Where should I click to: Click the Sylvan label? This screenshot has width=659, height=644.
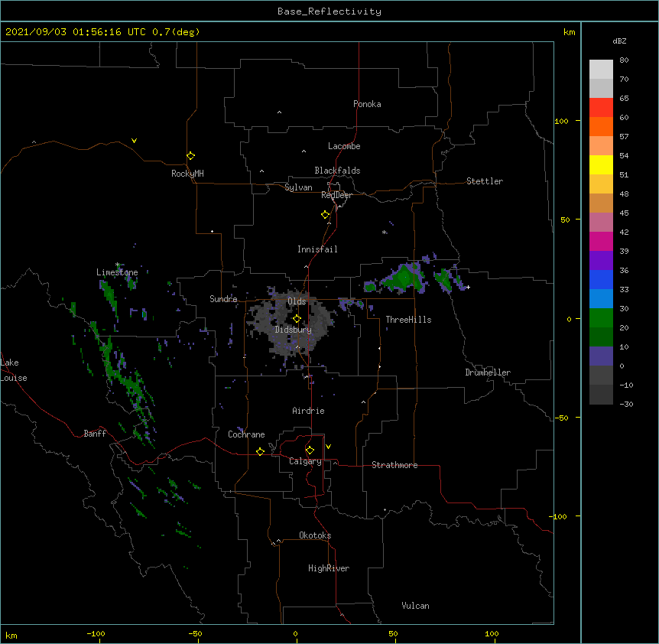click(x=298, y=187)
